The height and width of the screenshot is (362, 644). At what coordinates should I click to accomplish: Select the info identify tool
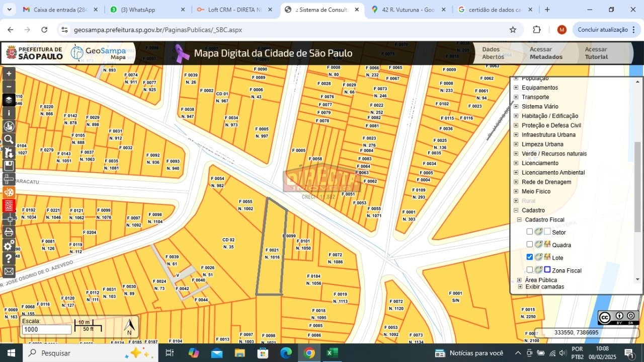pyautogui.click(x=9, y=113)
